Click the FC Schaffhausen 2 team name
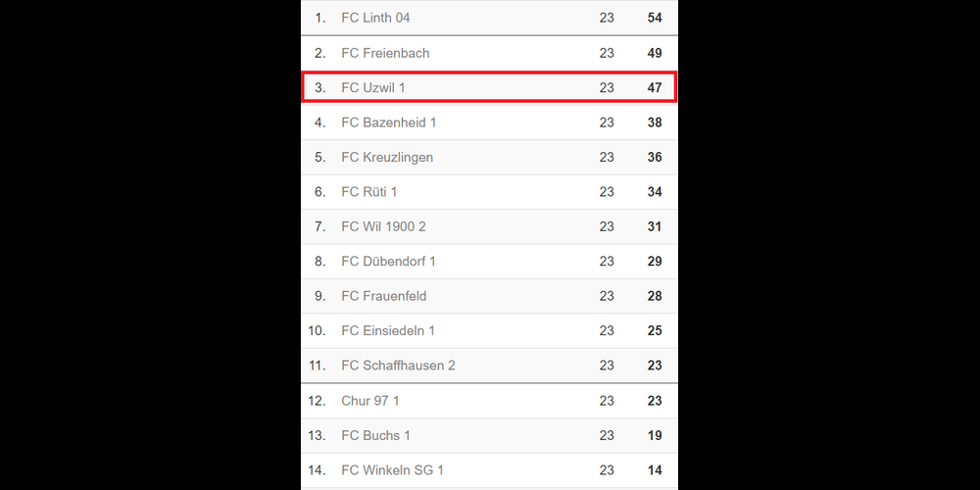980x490 pixels. pos(398,366)
